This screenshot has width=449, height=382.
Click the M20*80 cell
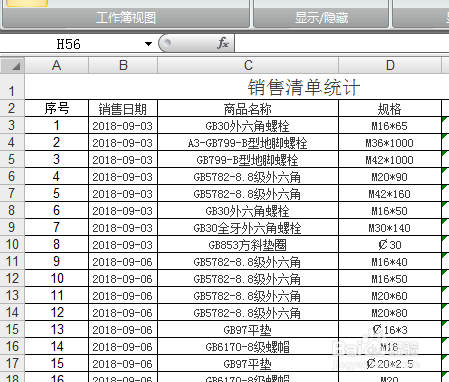(390, 312)
